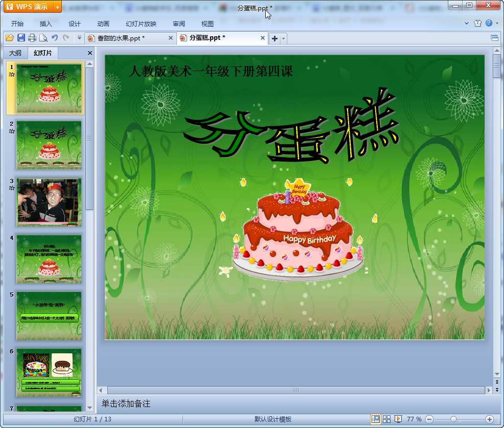
Task: Create a new document with plus button
Action: [274, 38]
